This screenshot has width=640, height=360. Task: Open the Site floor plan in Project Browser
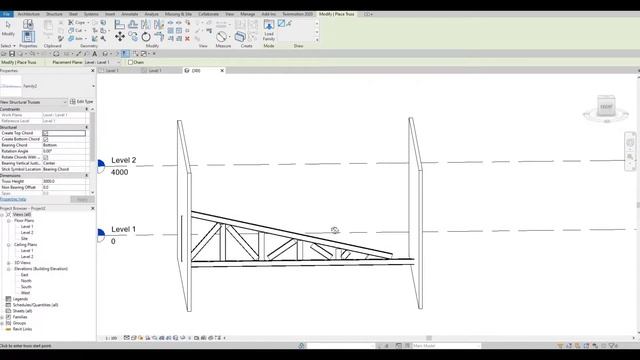24,239
